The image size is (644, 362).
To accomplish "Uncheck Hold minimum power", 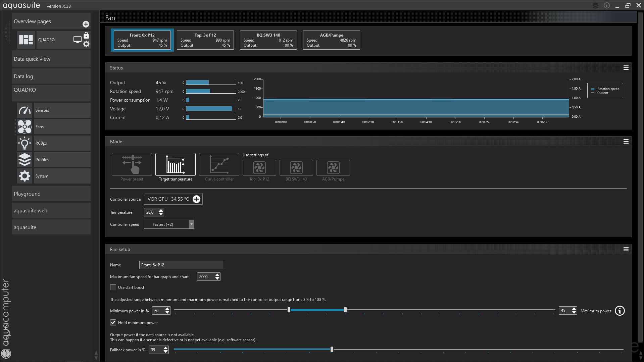I will coord(113,322).
